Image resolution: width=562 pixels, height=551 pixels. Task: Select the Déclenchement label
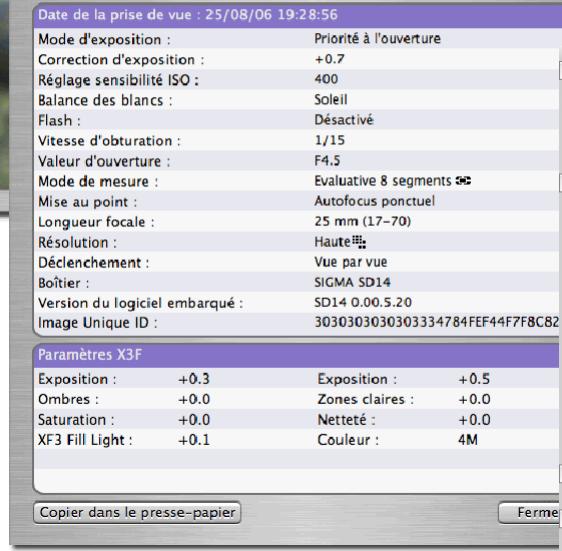(x=94, y=263)
